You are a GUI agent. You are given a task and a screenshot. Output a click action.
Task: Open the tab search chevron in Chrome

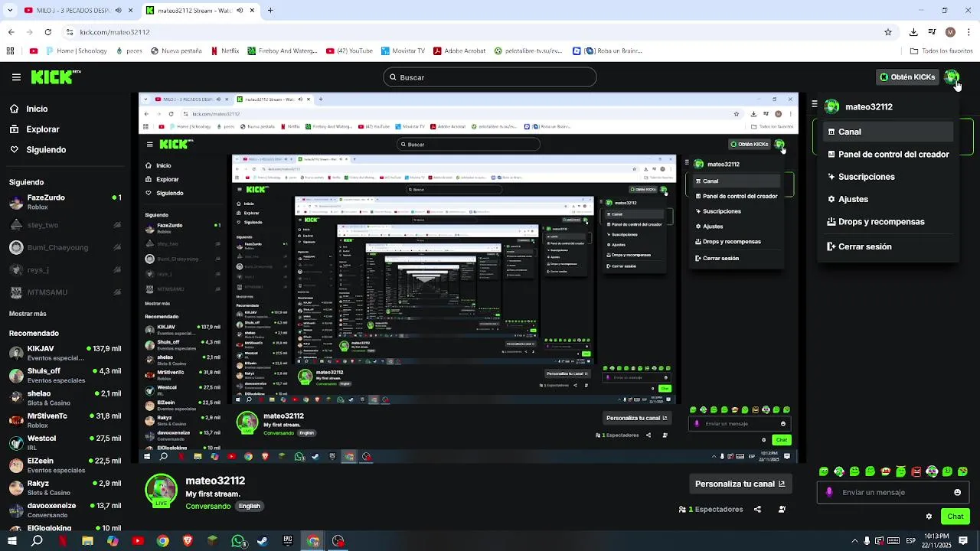[11, 11]
